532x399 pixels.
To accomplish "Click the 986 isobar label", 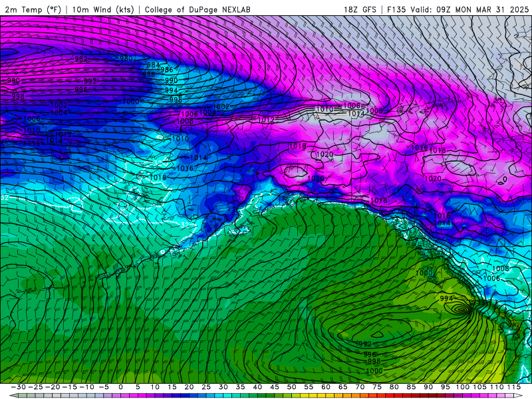I will coord(167,70).
